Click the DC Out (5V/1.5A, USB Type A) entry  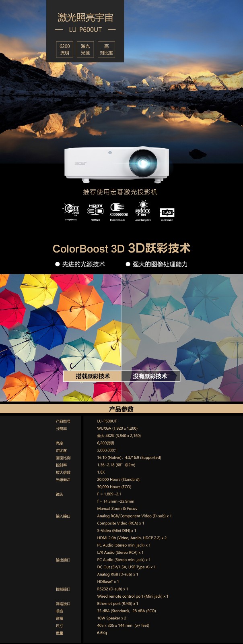point(126,567)
